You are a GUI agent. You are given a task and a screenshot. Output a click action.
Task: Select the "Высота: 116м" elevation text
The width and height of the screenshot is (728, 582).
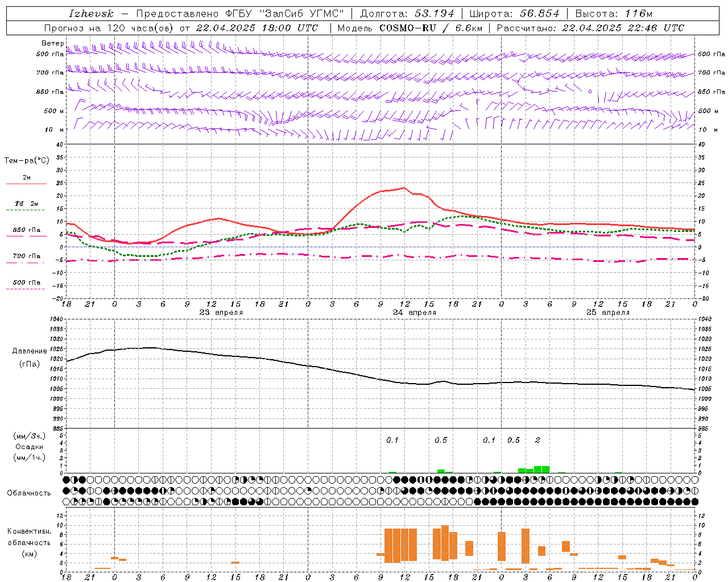pyautogui.click(x=614, y=14)
